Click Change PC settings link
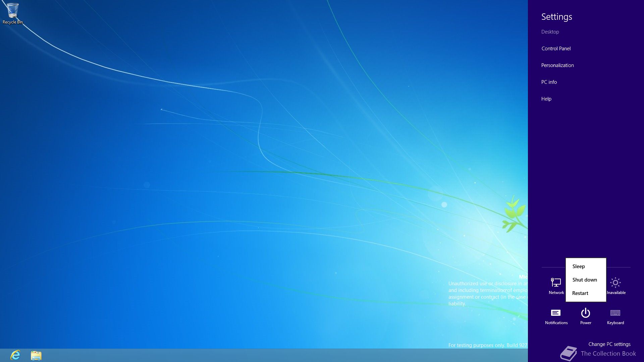The image size is (644, 362). pyautogui.click(x=609, y=344)
